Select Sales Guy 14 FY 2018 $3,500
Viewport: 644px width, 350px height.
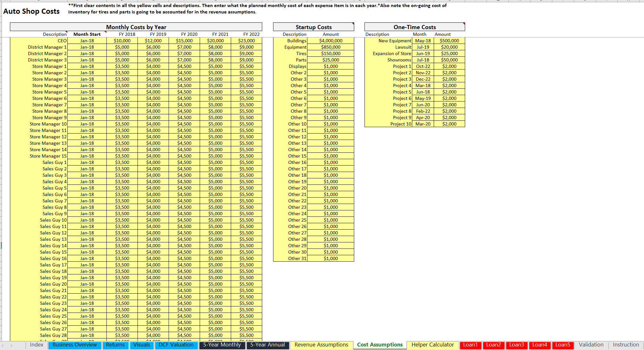click(122, 246)
